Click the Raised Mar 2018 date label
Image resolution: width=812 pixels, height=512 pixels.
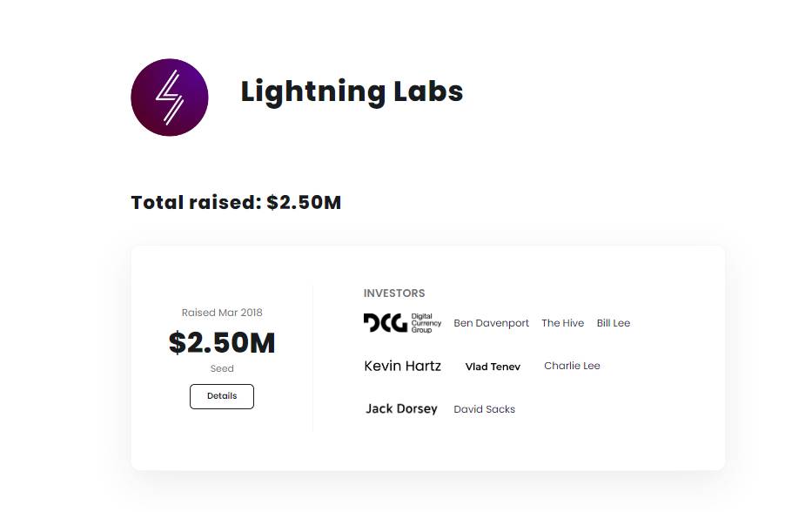click(x=222, y=313)
